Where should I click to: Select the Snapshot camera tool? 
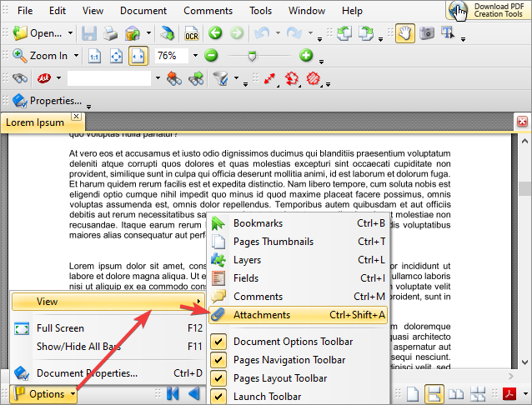[x=426, y=33]
